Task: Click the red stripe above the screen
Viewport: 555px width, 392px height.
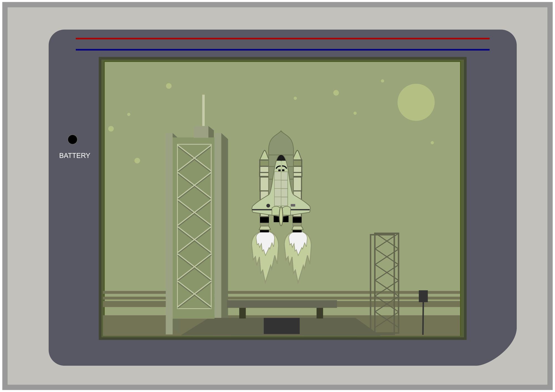Action: (282, 39)
